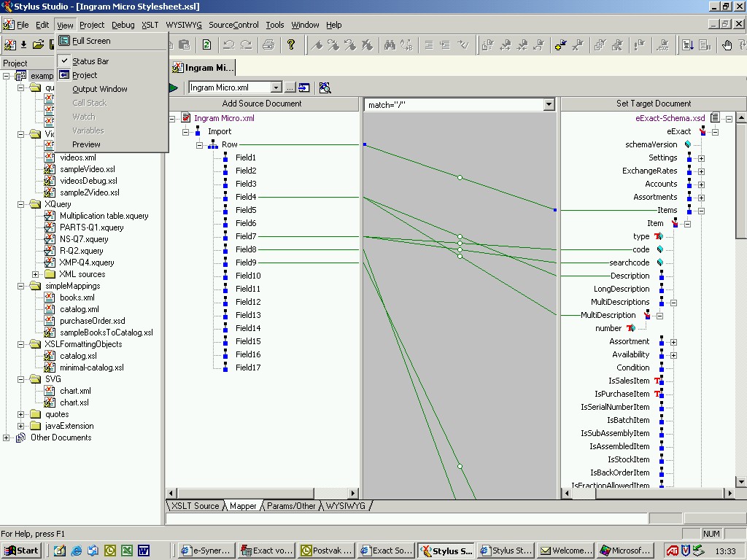Click the Replace A-to-B icon
The height and width of the screenshot is (560, 747).
[x=406, y=44]
